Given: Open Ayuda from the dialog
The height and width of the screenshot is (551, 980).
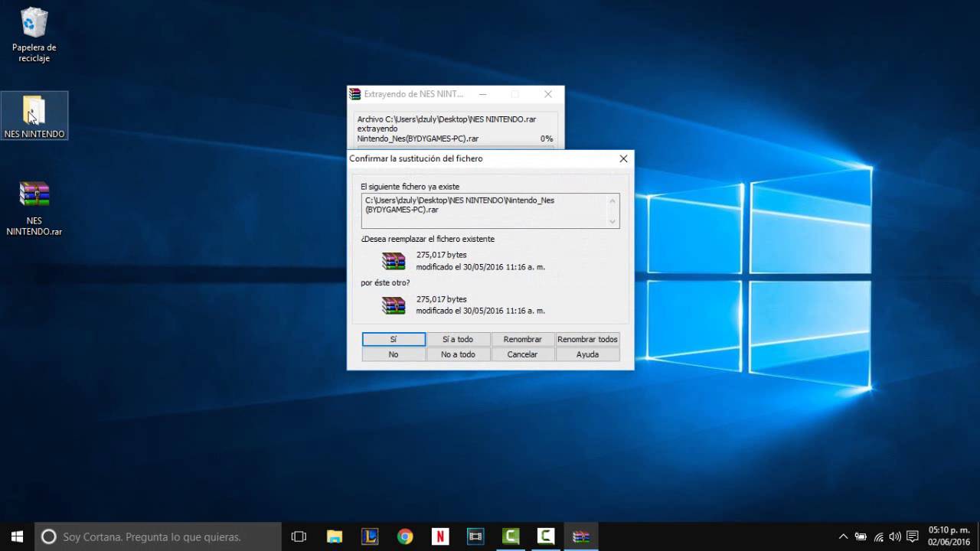Looking at the screenshot, I should point(587,354).
